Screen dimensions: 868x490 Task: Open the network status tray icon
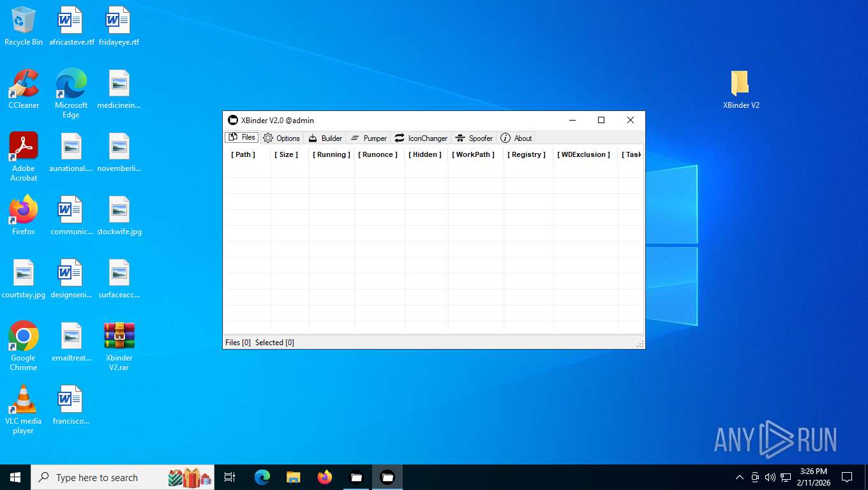(x=786, y=477)
